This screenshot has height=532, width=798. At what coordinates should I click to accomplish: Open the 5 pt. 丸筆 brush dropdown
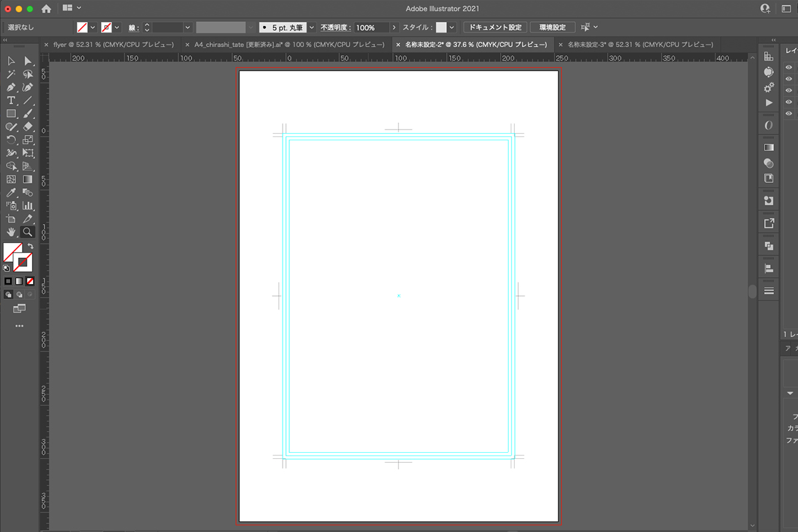311,27
